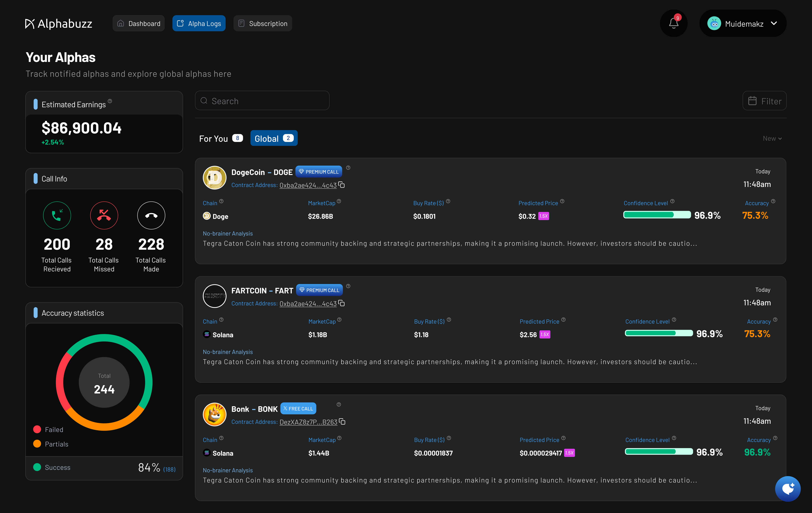Image resolution: width=812 pixels, height=513 pixels.
Task: Click the info icon beside Bonk FREE CALL
Action: [x=339, y=404]
